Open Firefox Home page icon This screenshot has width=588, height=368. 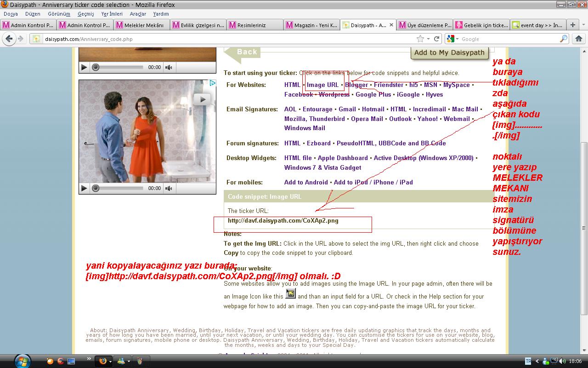point(578,39)
